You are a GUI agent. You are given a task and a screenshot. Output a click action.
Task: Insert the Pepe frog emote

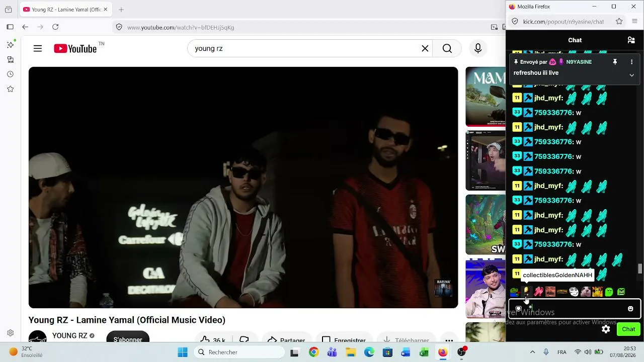pos(514,292)
